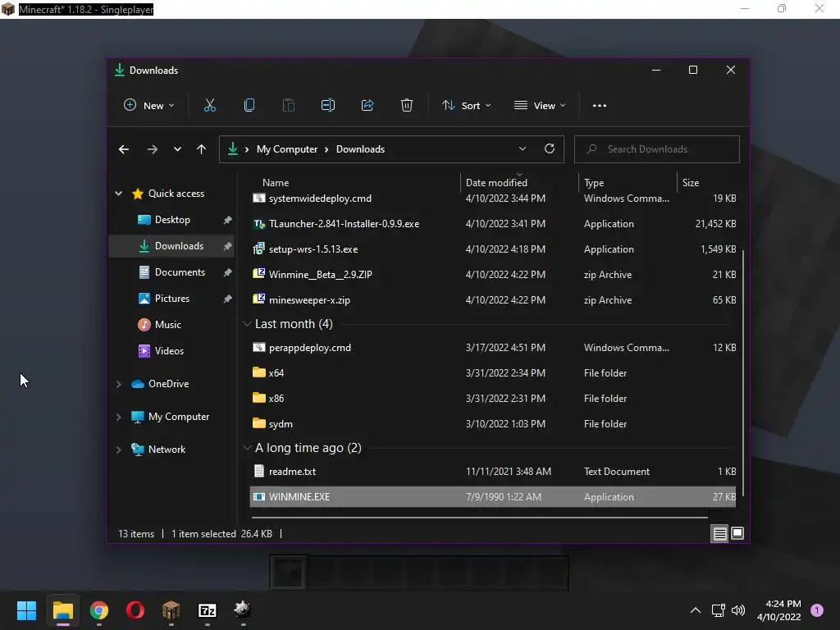The width and height of the screenshot is (840, 630).
Task: Collapse the Quick access tree
Action: pos(118,194)
